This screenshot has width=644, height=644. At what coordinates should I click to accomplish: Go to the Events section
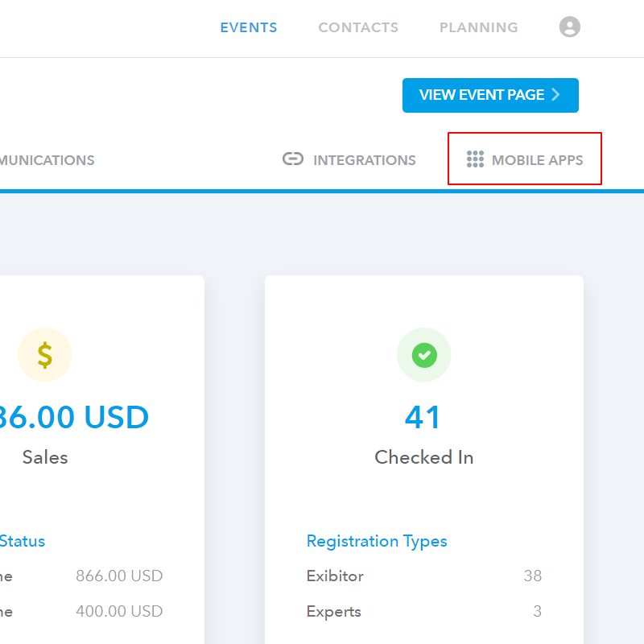pos(249,27)
